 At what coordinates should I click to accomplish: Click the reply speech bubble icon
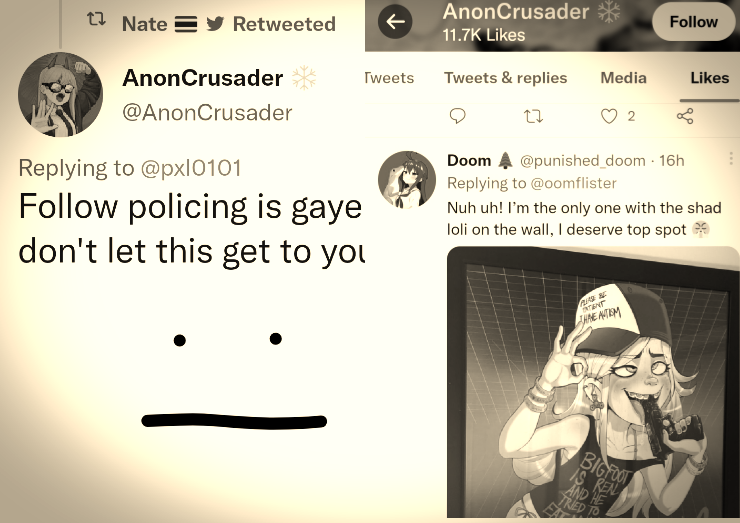[457, 116]
